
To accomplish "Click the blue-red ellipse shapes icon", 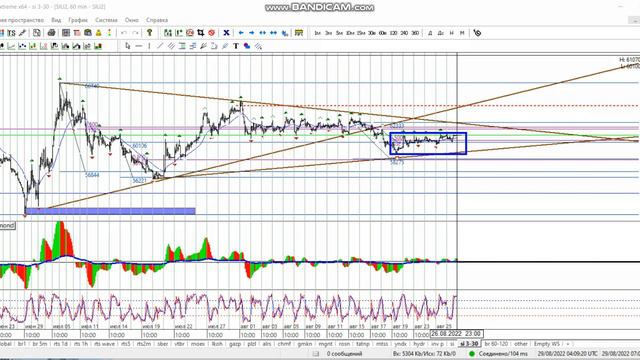I will click(x=247, y=46).
